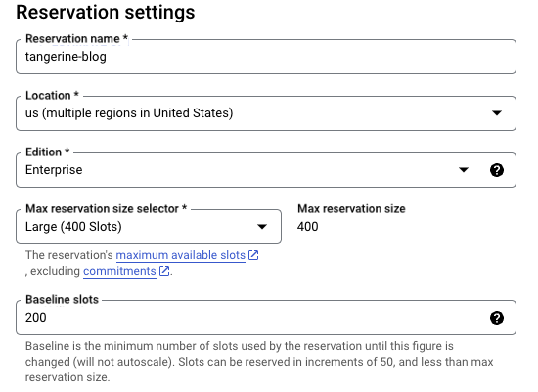This screenshot has height=392, width=538.
Task: Choose the Large (400 Slots) selection text
Action: 73,227
